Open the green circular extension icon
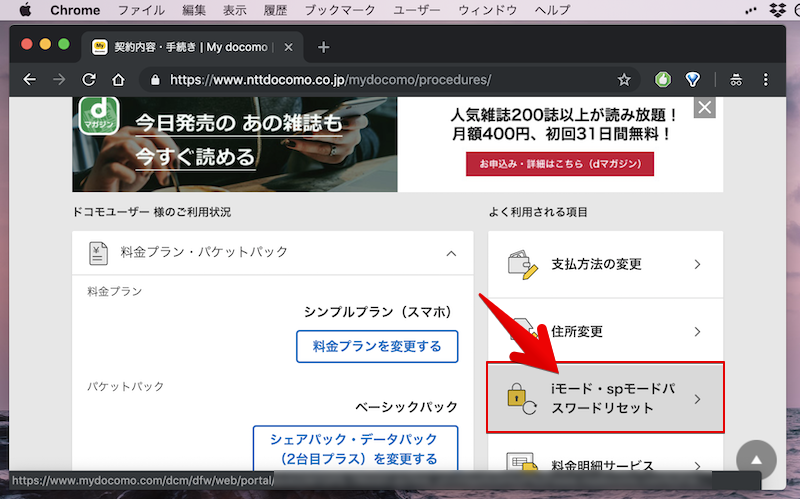The height and width of the screenshot is (499, 800). coord(662,80)
